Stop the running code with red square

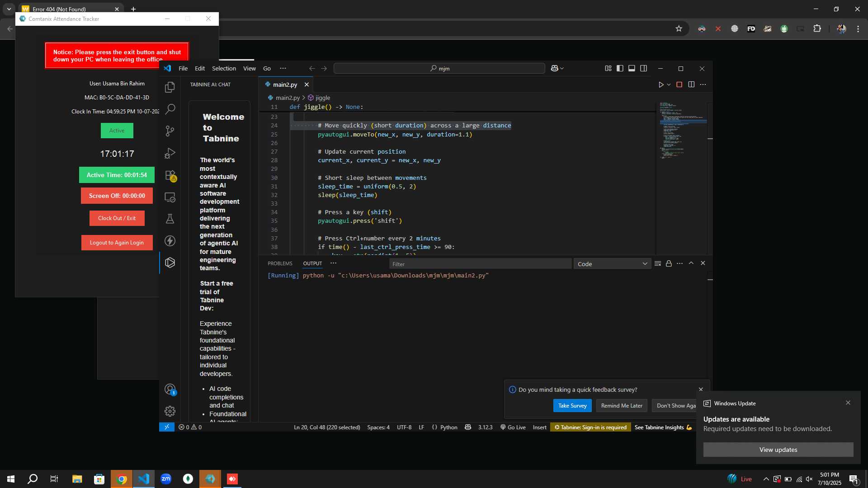coord(679,84)
